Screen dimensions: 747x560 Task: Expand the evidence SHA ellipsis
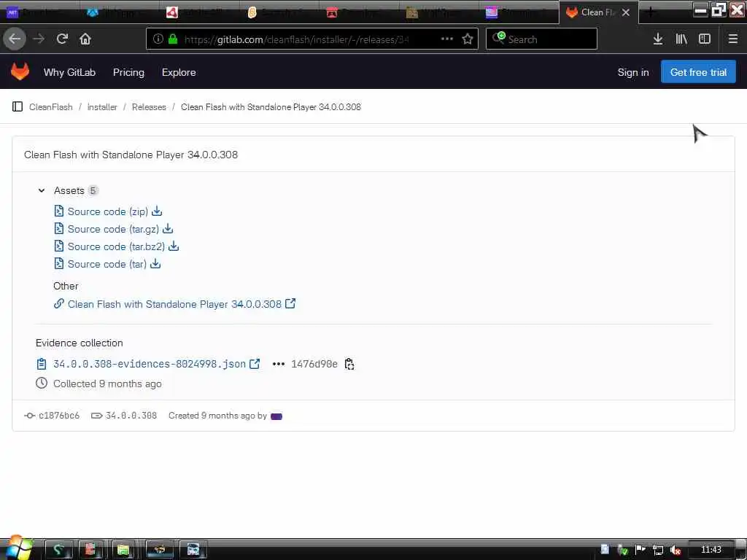[278, 365]
